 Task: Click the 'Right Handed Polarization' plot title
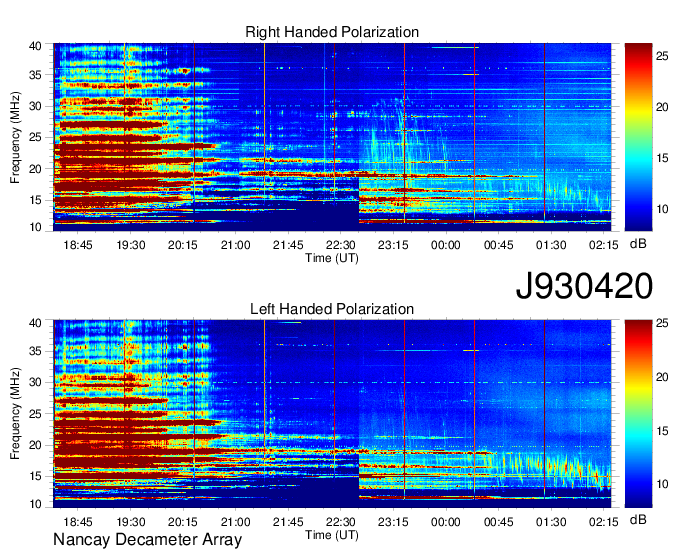332,32
